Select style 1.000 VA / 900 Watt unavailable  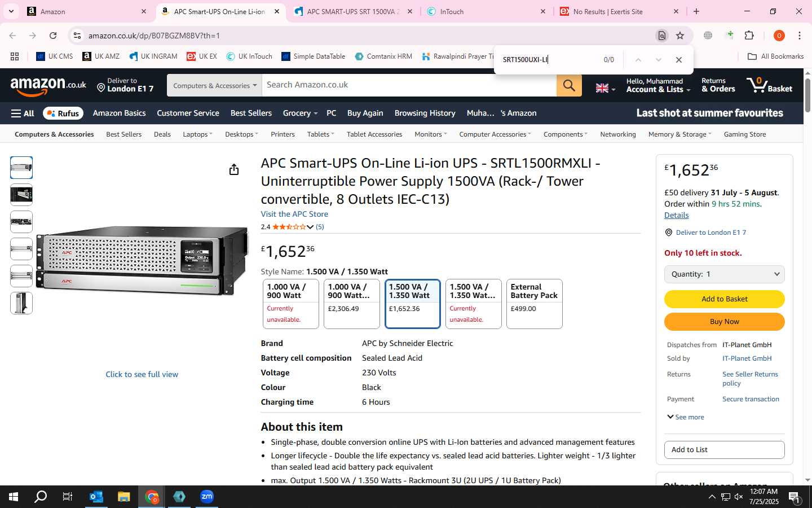(x=291, y=304)
